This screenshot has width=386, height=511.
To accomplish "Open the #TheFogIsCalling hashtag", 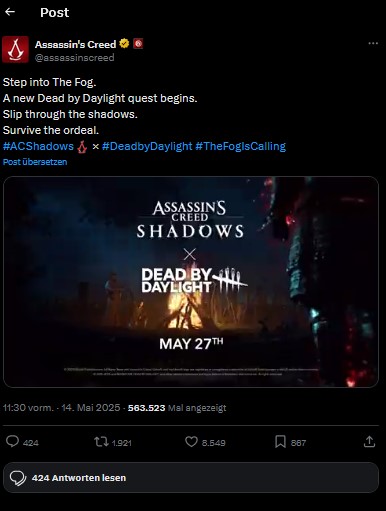I will click(240, 146).
